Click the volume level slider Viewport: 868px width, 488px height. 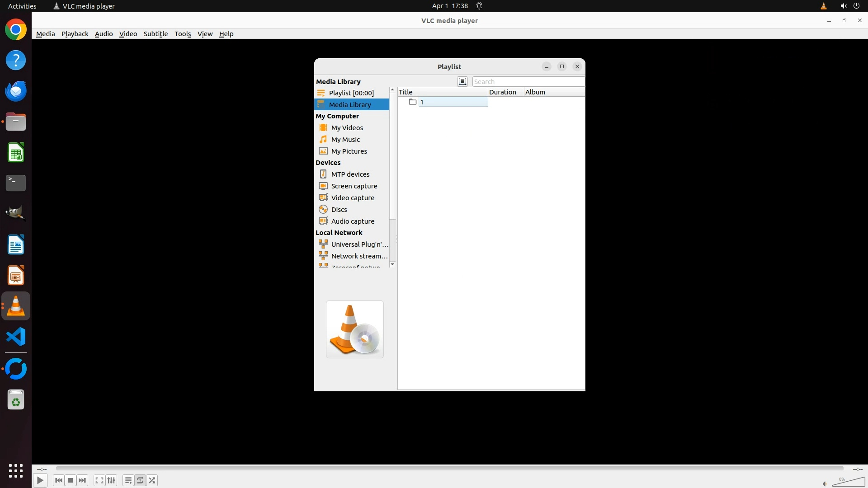[849, 482]
